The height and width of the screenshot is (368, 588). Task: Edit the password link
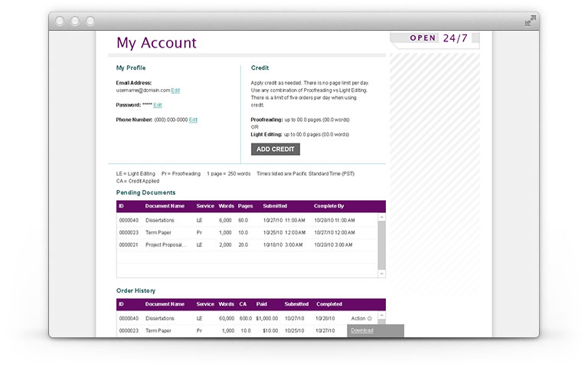(158, 105)
